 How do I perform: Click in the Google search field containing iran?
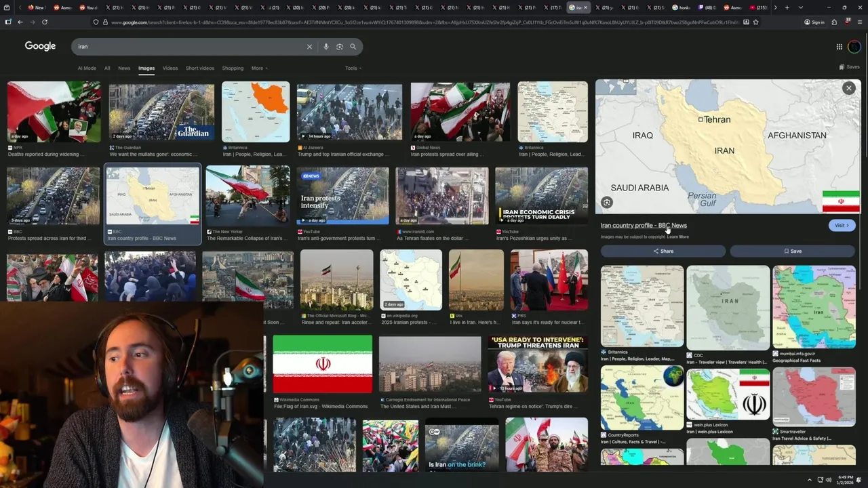[190, 47]
